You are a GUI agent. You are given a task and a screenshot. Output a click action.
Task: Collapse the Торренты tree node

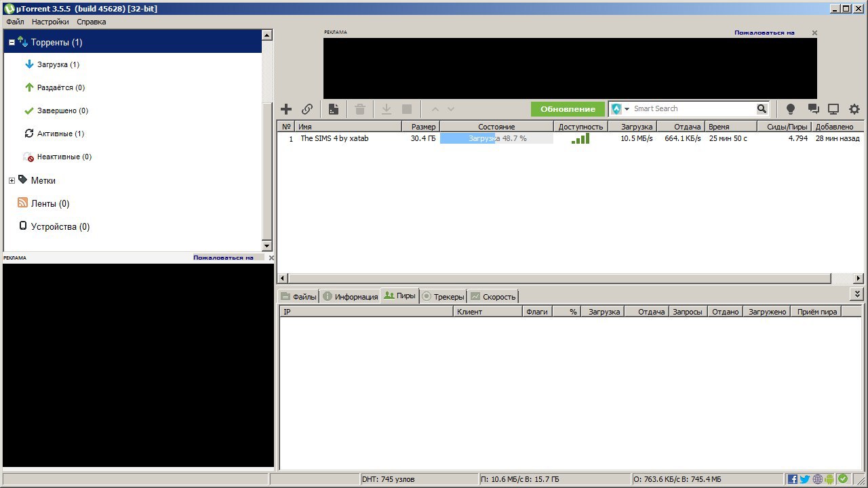tap(12, 43)
